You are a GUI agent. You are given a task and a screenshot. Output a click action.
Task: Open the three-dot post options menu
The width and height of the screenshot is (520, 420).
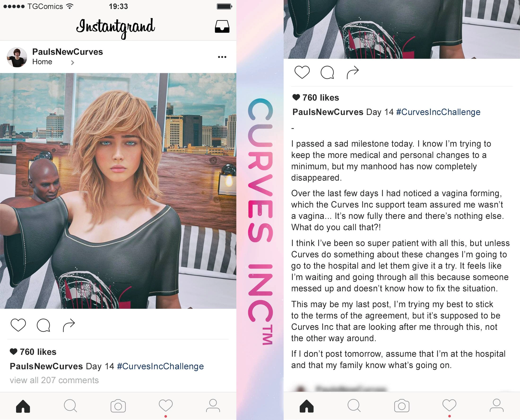pos(222,57)
